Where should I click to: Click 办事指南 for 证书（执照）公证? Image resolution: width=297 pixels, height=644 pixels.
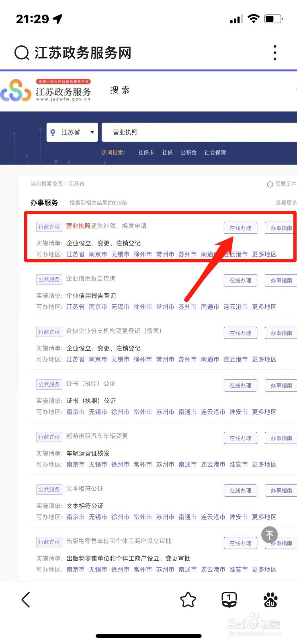pos(281,386)
